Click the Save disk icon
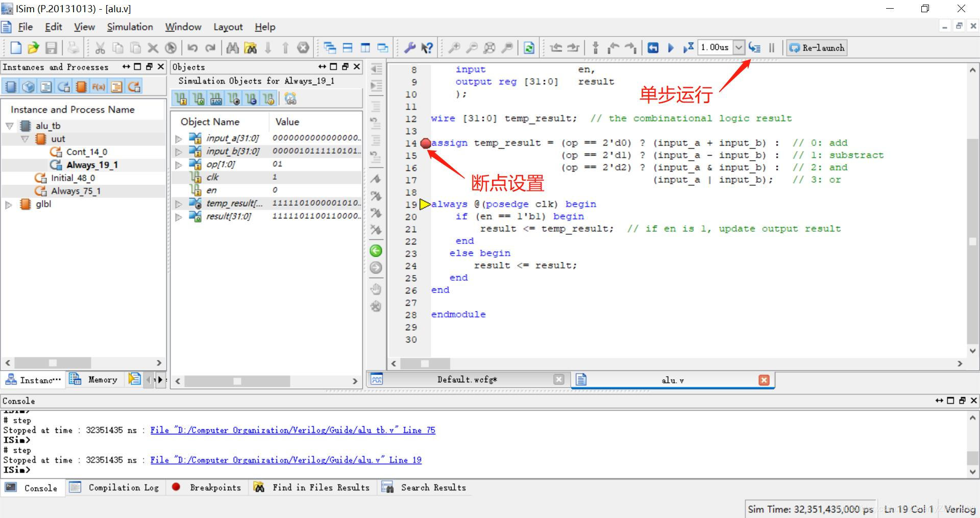Image resolution: width=980 pixels, height=518 pixels. (x=51, y=48)
